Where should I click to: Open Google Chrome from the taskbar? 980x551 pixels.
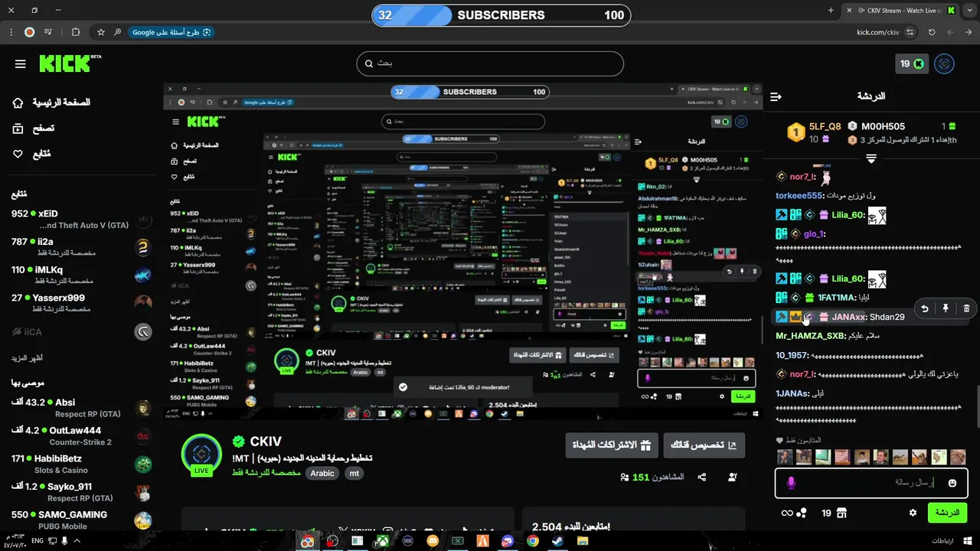[533, 541]
